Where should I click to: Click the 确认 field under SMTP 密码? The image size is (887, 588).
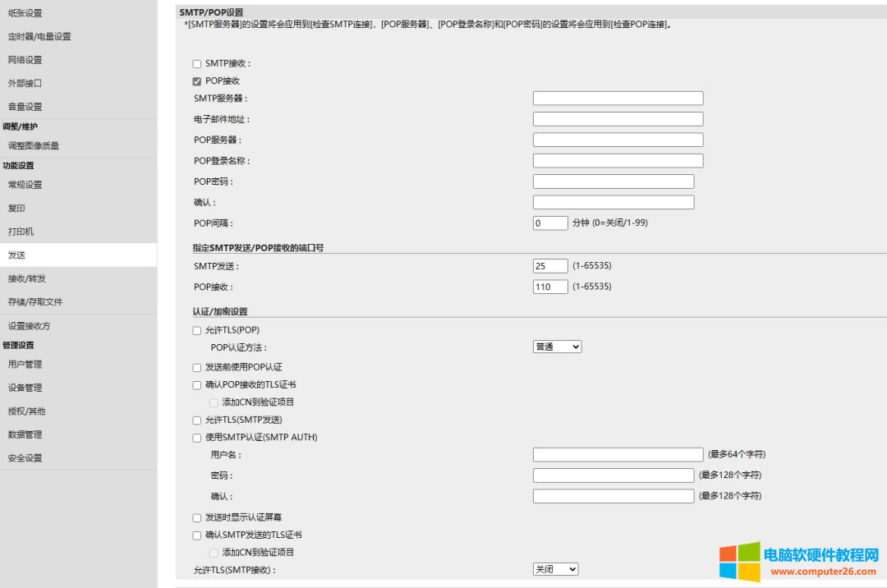click(614, 496)
